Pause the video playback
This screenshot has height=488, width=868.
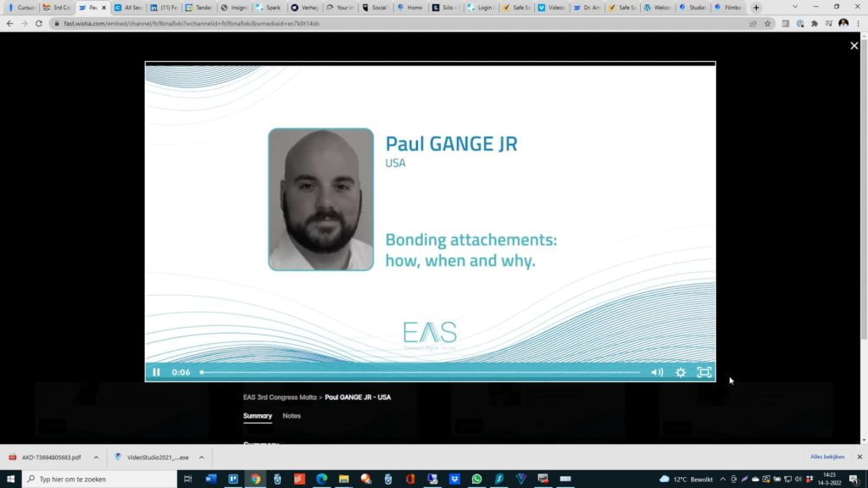pos(156,372)
